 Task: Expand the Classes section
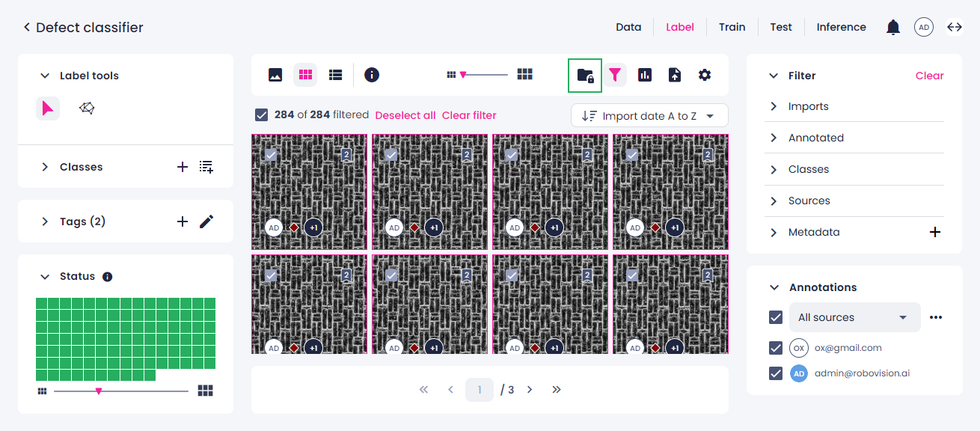pyautogui.click(x=45, y=167)
